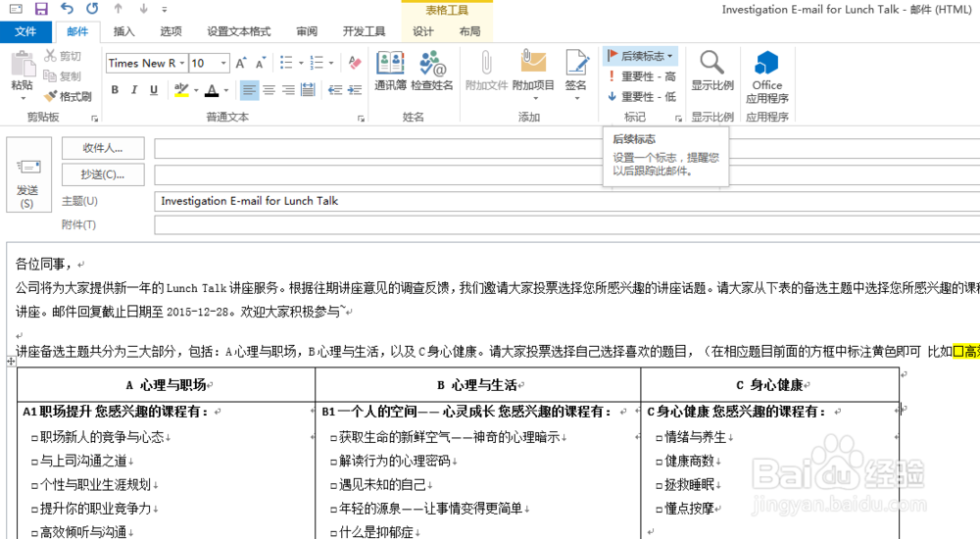Open the font size dropdown
980x539 pixels.
tap(223, 63)
